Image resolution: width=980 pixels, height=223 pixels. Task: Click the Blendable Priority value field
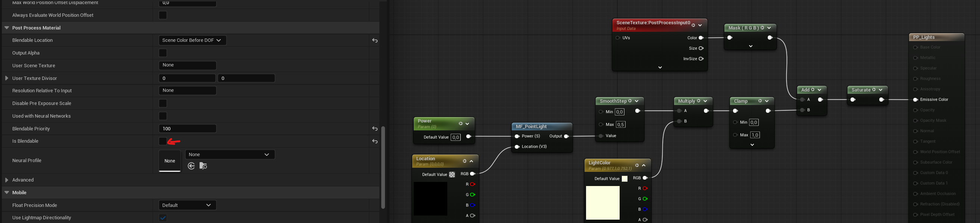coord(187,129)
